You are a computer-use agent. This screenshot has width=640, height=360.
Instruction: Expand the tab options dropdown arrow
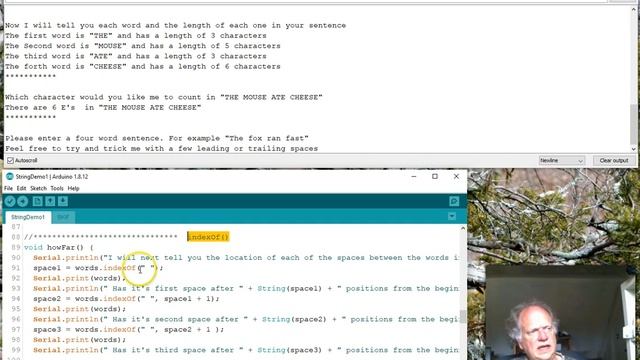452,216
